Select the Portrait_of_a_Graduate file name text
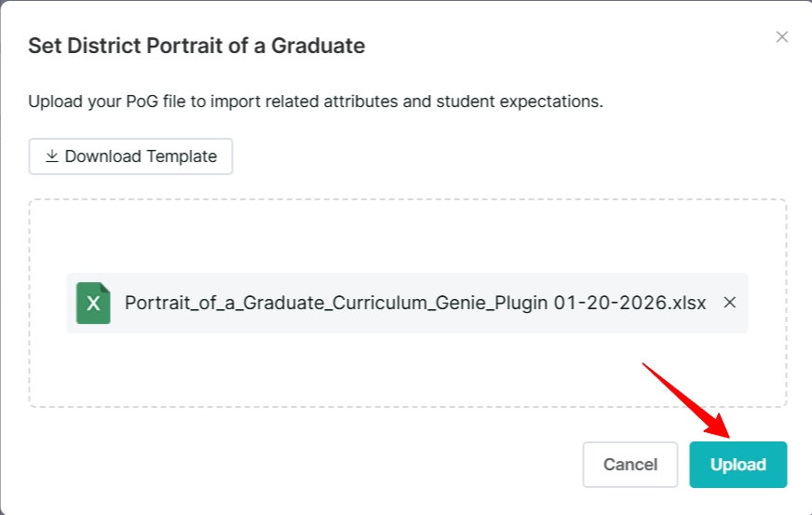 414,303
